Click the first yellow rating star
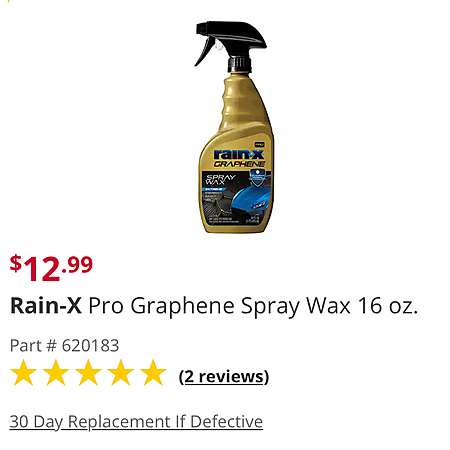Screen dimensions: 450x450 (23, 373)
